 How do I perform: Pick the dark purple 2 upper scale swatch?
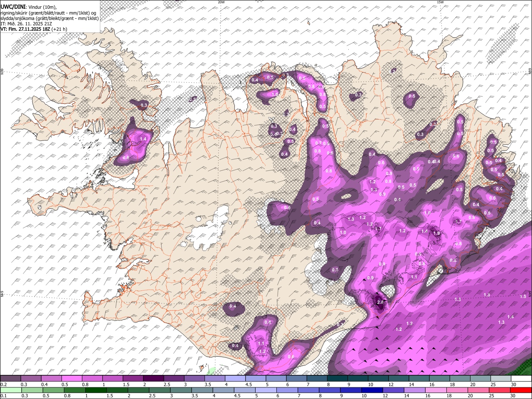click(x=153, y=379)
